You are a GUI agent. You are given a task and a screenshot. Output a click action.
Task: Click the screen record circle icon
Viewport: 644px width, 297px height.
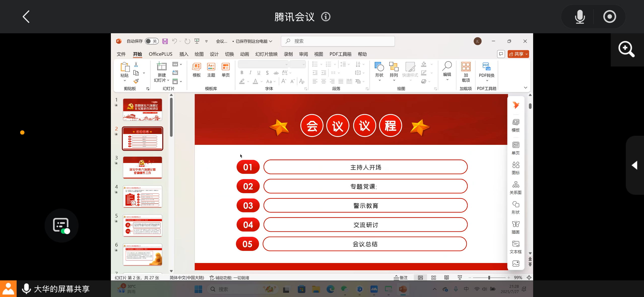[x=609, y=17]
